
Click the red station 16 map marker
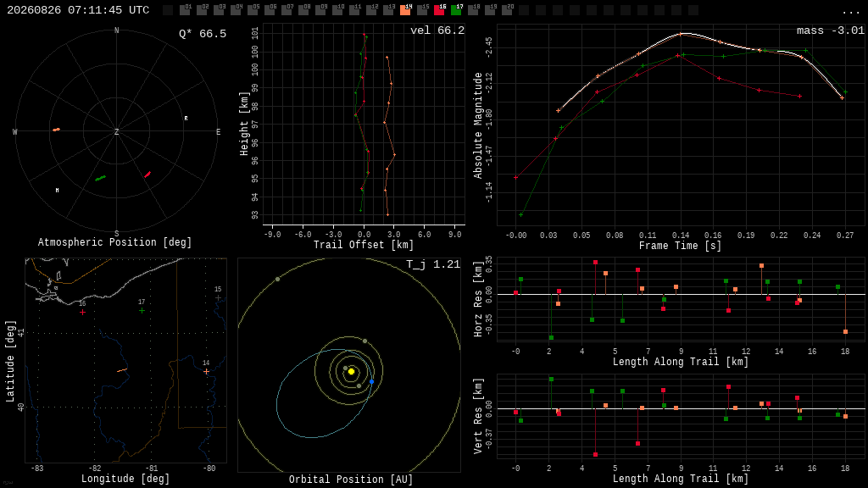82,312
